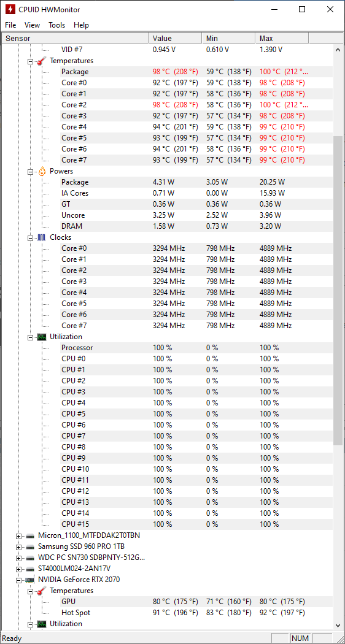Image resolution: width=345 pixels, height=644 pixels.
Task: Open the Help menu
Action: tap(82, 25)
